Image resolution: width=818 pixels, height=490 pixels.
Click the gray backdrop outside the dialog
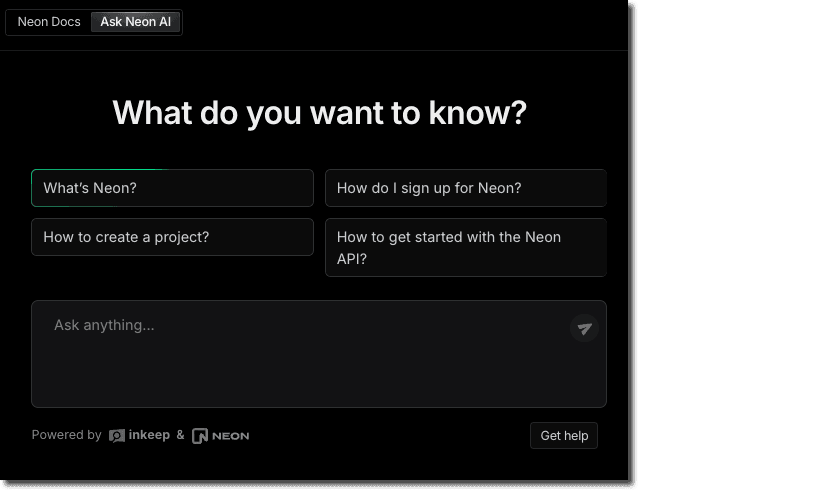(728, 245)
